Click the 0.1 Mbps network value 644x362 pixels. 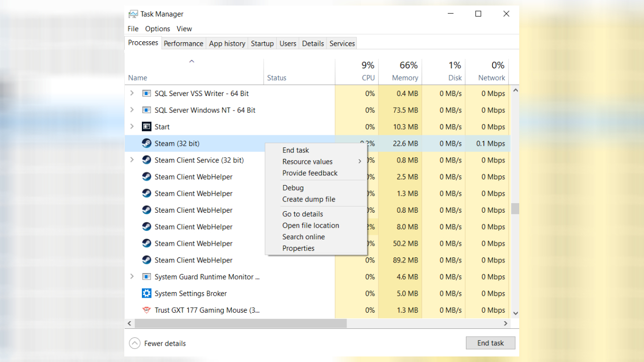[x=491, y=143]
